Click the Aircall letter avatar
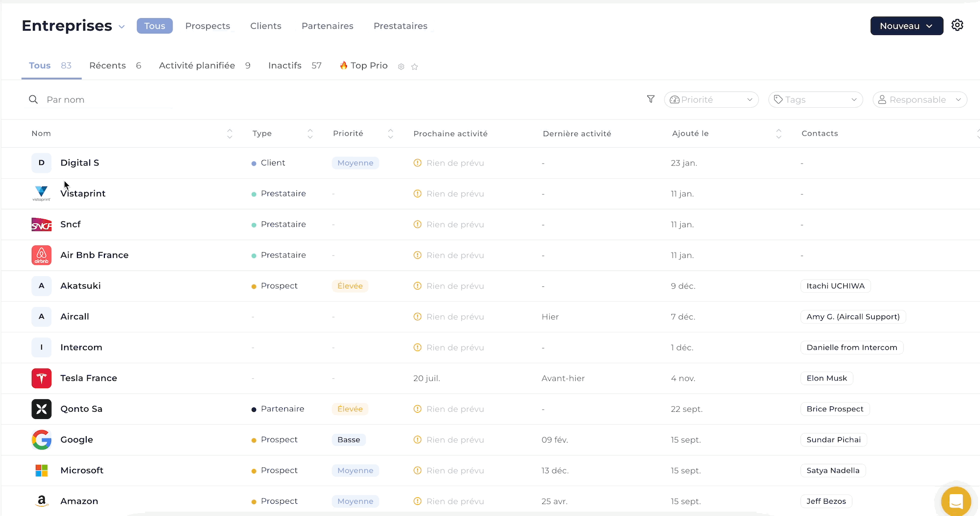 pos(42,317)
